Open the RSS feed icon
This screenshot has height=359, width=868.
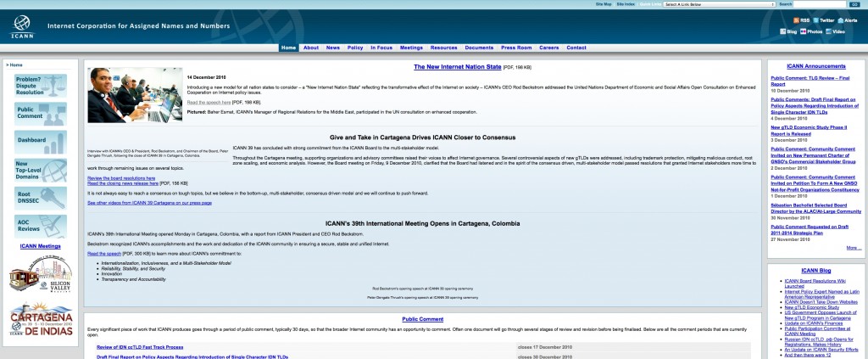796,20
